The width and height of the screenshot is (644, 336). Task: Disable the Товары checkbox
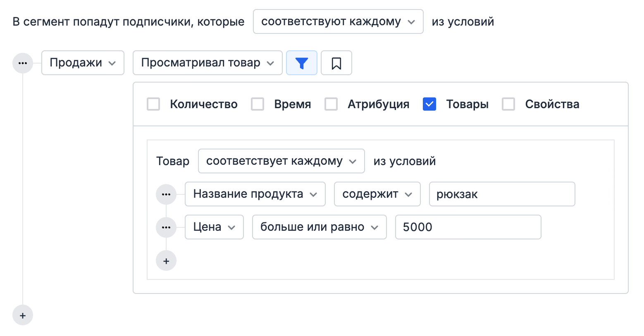pyautogui.click(x=429, y=104)
